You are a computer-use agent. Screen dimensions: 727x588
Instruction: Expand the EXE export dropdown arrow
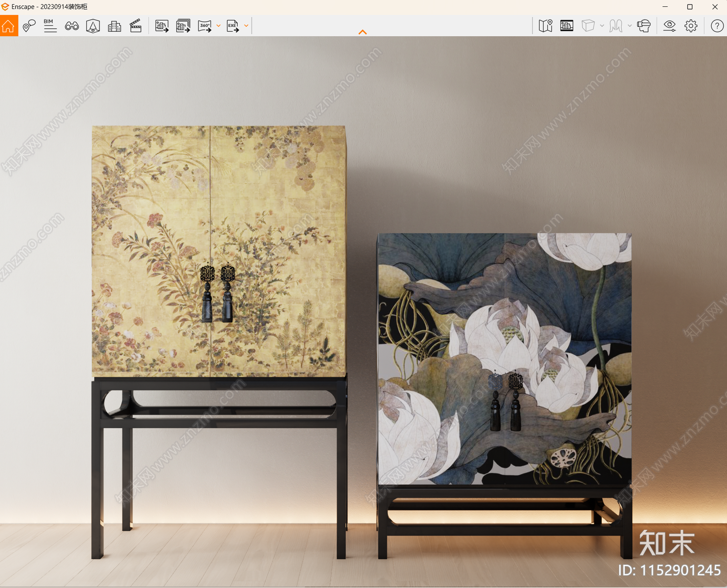tap(246, 26)
